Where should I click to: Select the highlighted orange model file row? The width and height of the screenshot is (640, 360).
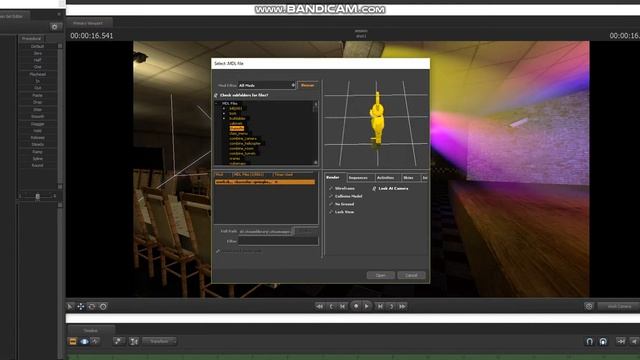pos(265,182)
